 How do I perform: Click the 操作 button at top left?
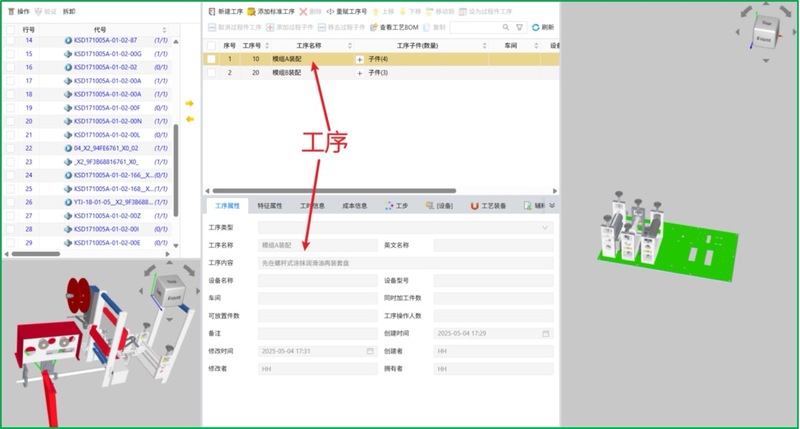pos(18,10)
